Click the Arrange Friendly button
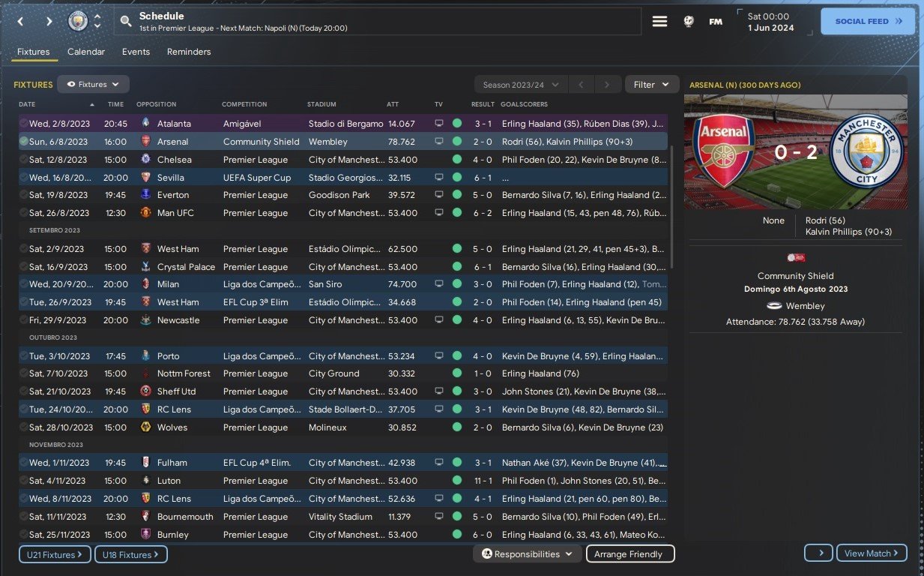Image resolution: width=924 pixels, height=576 pixels. pos(629,554)
